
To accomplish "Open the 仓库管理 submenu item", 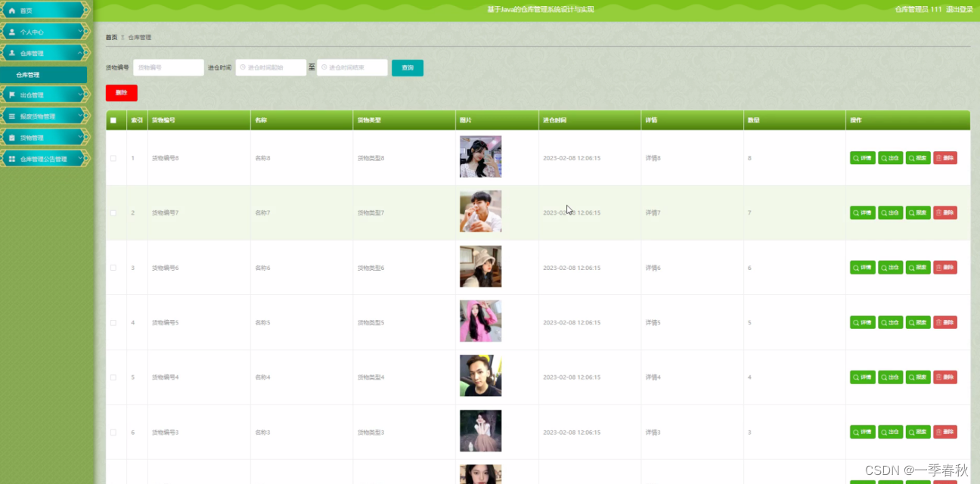I will (44, 75).
